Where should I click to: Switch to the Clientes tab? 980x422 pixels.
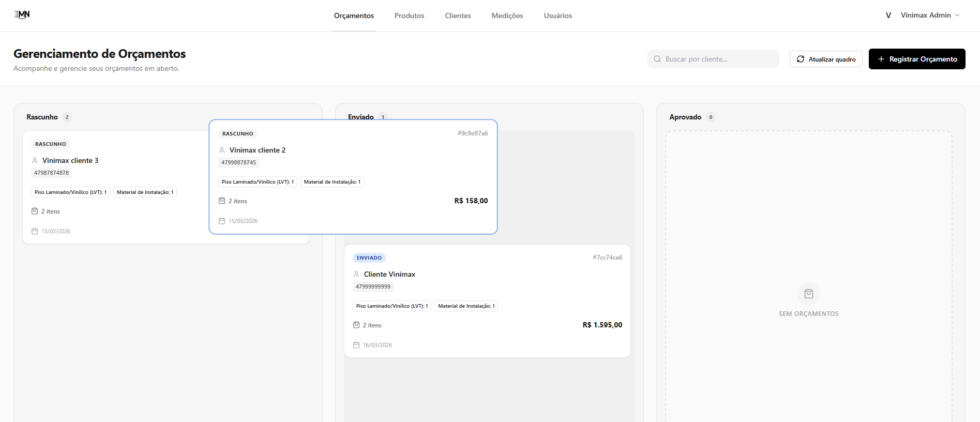click(x=458, y=16)
